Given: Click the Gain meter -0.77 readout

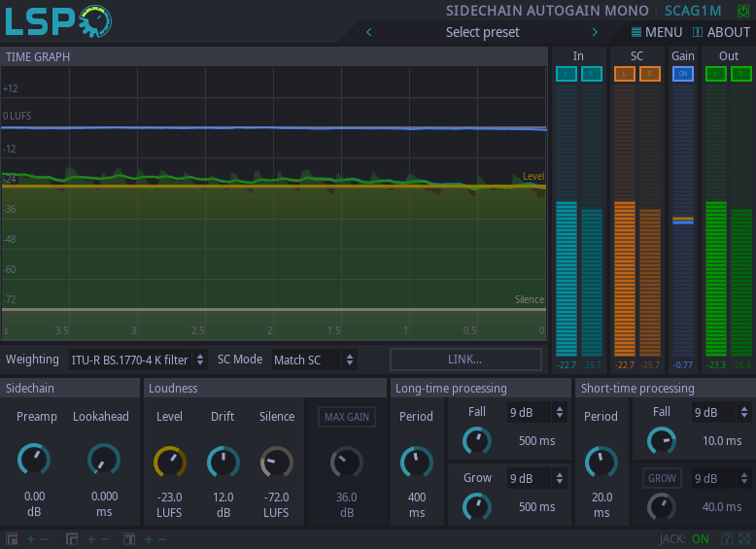Looking at the screenshot, I should coord(683,365).
